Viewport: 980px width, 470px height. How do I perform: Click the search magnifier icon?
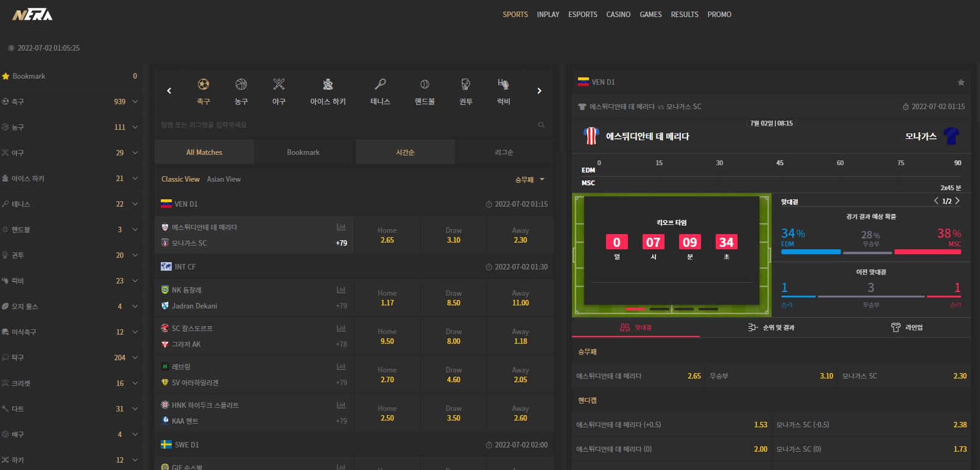pyautogui.click(x=541, y=125)
